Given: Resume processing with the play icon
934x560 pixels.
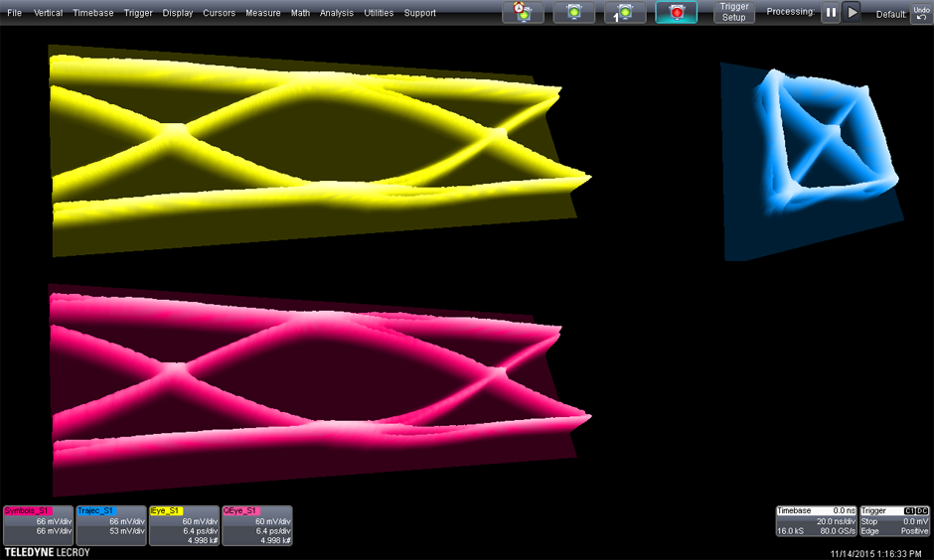Looking at the screenshot, I should click(853, 13).
